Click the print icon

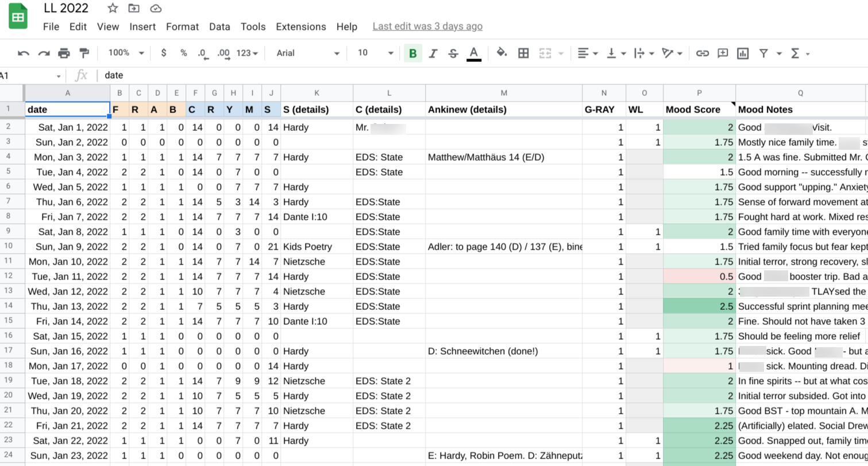pos(64,53)
